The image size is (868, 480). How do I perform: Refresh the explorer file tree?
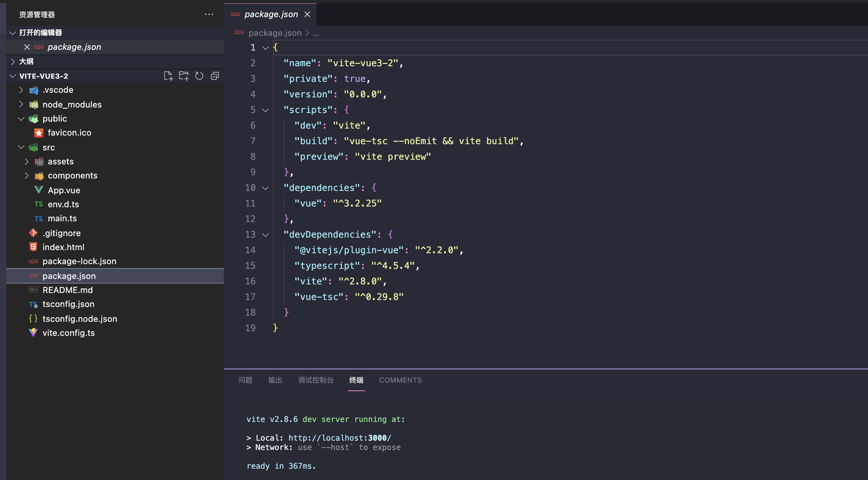click(x=199, y=76)
